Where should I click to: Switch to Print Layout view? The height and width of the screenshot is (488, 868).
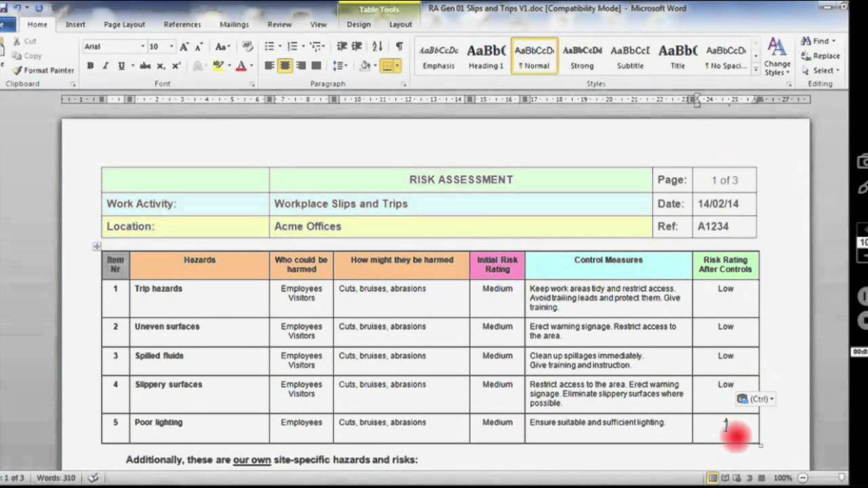(x=713, y=478)
